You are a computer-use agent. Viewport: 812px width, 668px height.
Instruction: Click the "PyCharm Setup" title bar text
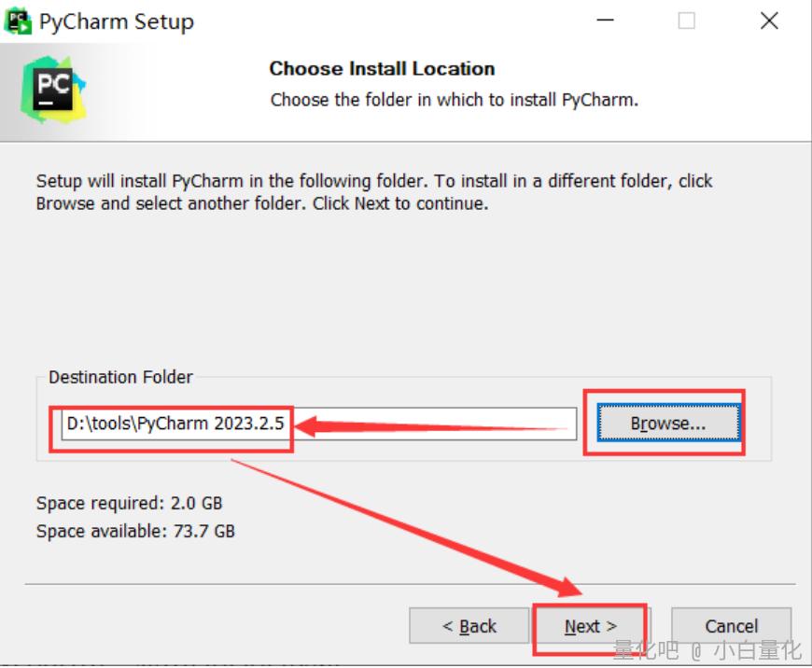[116, 21]
